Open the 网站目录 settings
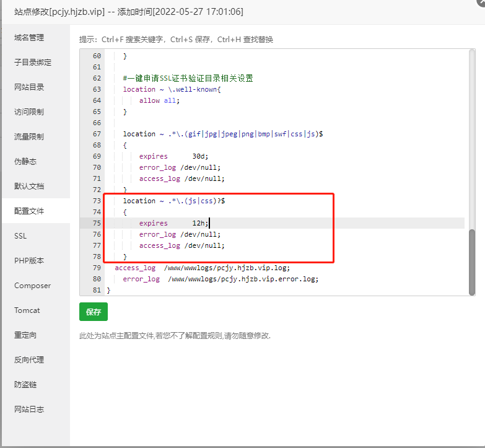The height and width of the screenshot is (448, 485). pos(29,87)
